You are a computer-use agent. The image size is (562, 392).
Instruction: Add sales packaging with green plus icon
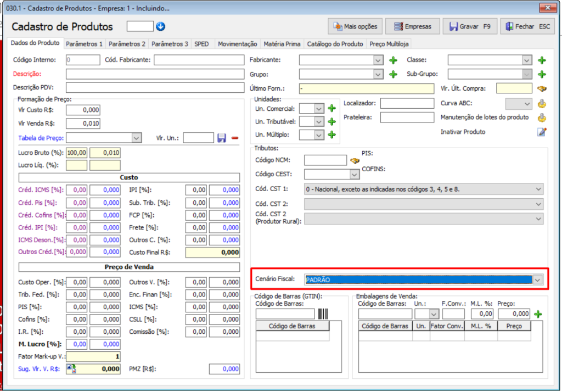[538, 314]
